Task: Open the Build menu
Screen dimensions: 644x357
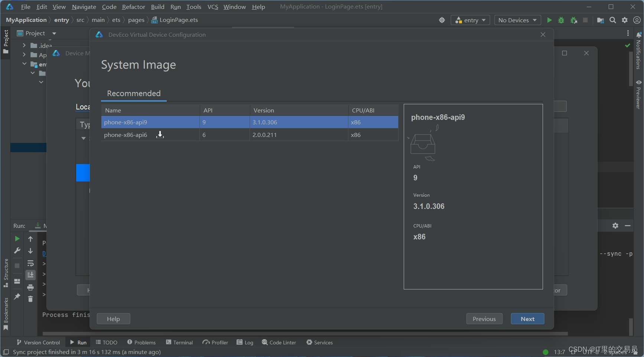Action: pos(157,7)
